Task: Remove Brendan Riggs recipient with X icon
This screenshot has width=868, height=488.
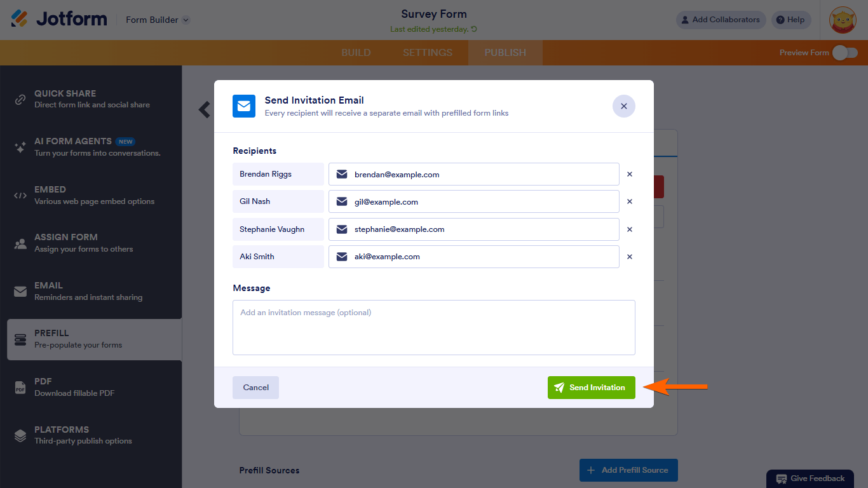Action: pyautogui.click(x=630, y=174)
